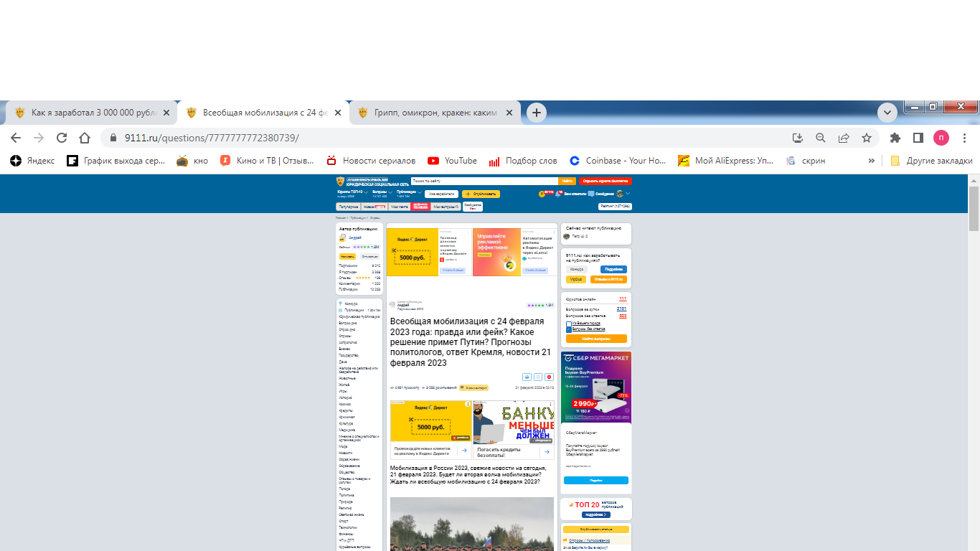Screen dimensions: 980x551
Task: Expand the 'Юристы ТОП-10' dropdown
Action: click(x=366, y=192)
